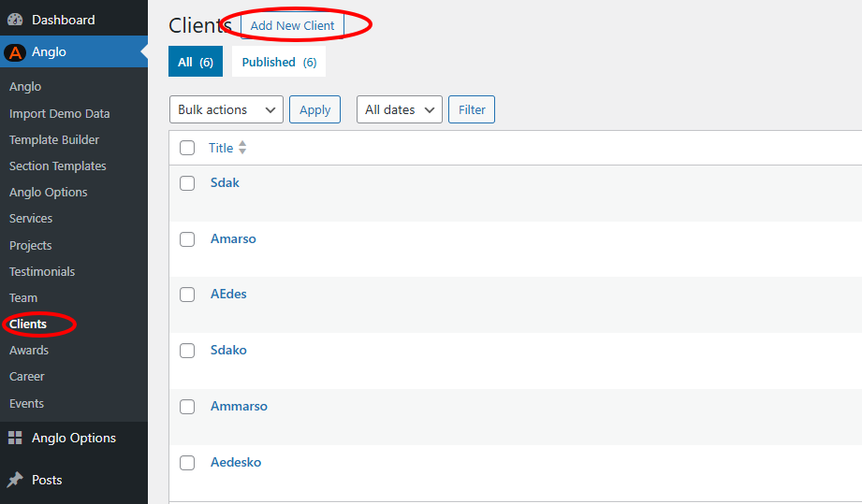862x504 pixels.
Task: Tick the select-all checkbox beside Title
Action: [187, 148]
